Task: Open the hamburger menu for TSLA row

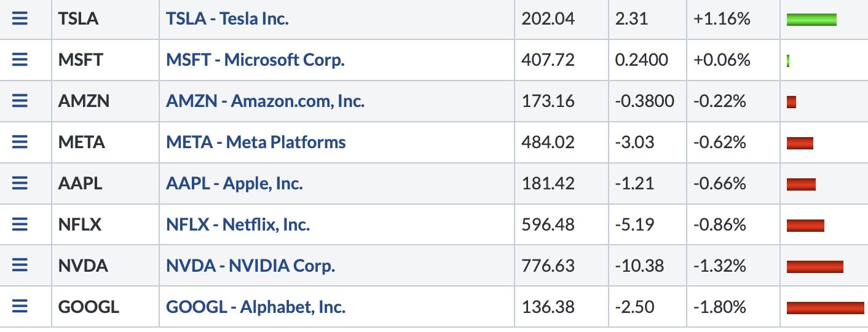Action: point(20,18)
